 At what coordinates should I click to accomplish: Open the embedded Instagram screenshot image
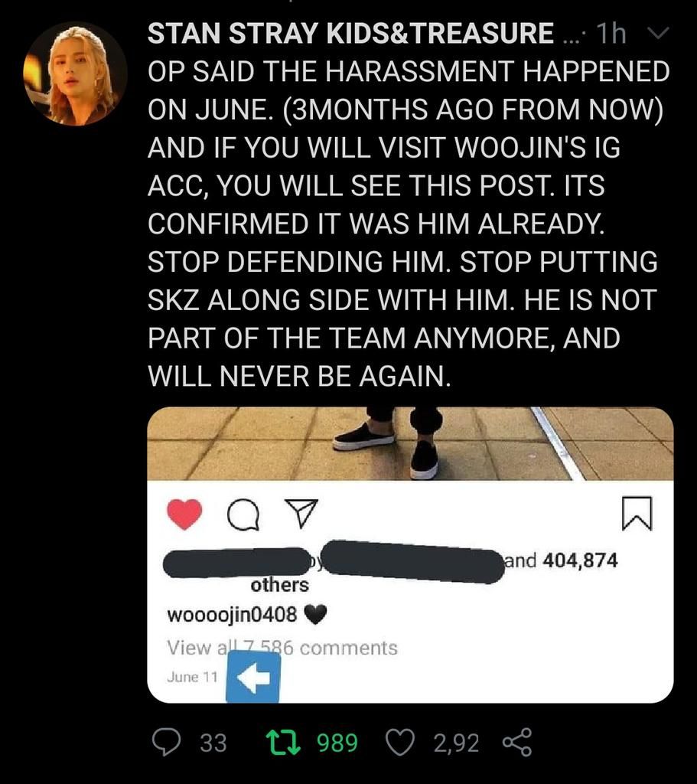410,555
